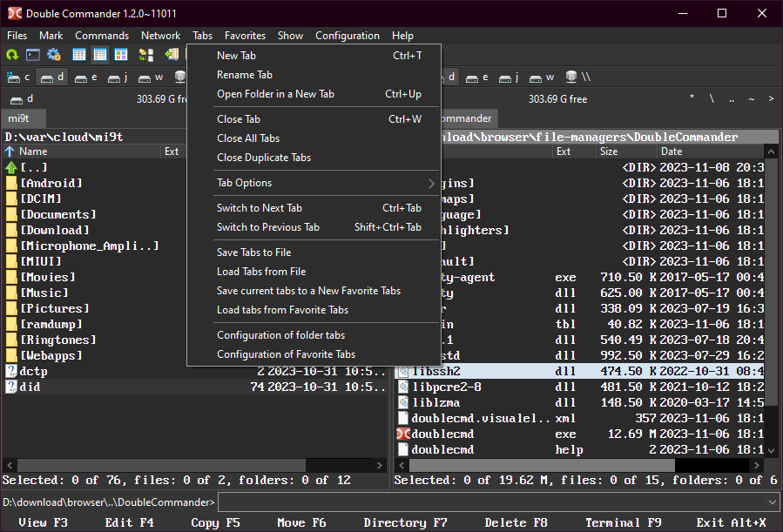Open the options gear icon in toolbar
The height and width of the screenshot is (532, 783).
pos(54,55)
